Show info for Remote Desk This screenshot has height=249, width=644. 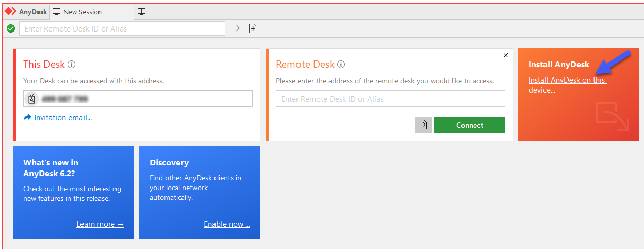(x=341, y=65)
